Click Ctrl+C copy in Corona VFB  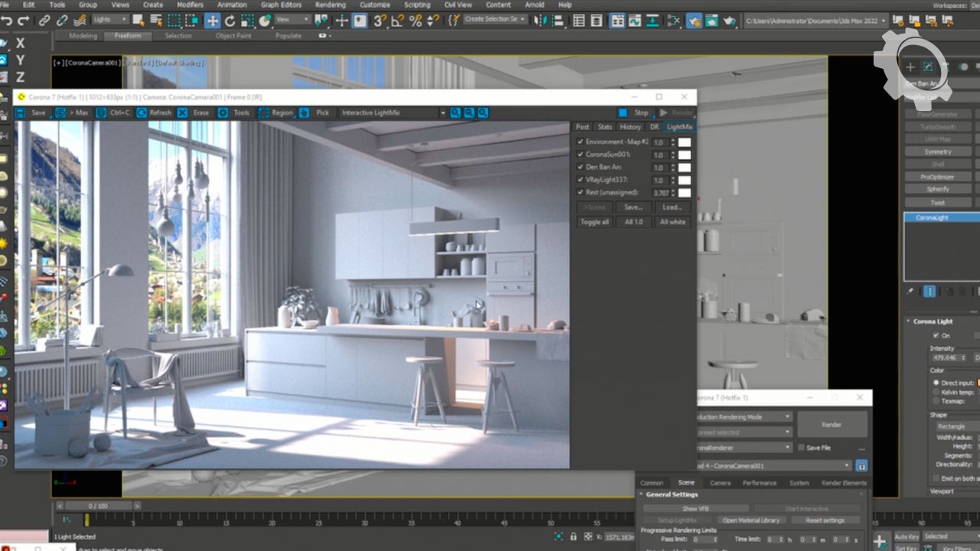(114, 112)
